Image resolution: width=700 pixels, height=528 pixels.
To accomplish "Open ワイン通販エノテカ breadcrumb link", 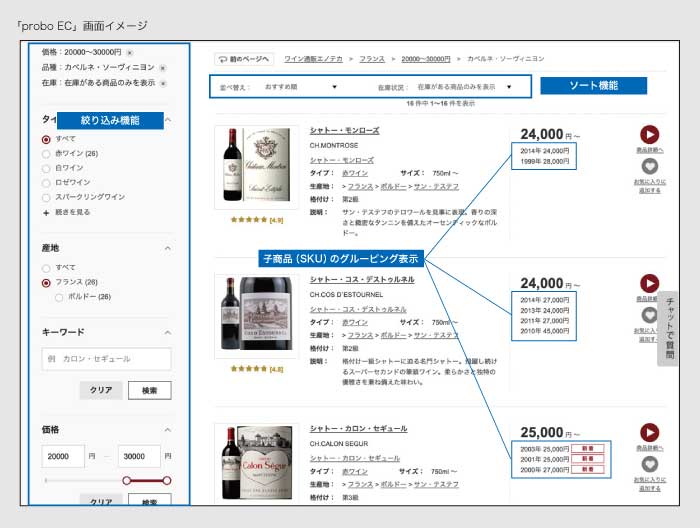I will [x=313, y=59].
